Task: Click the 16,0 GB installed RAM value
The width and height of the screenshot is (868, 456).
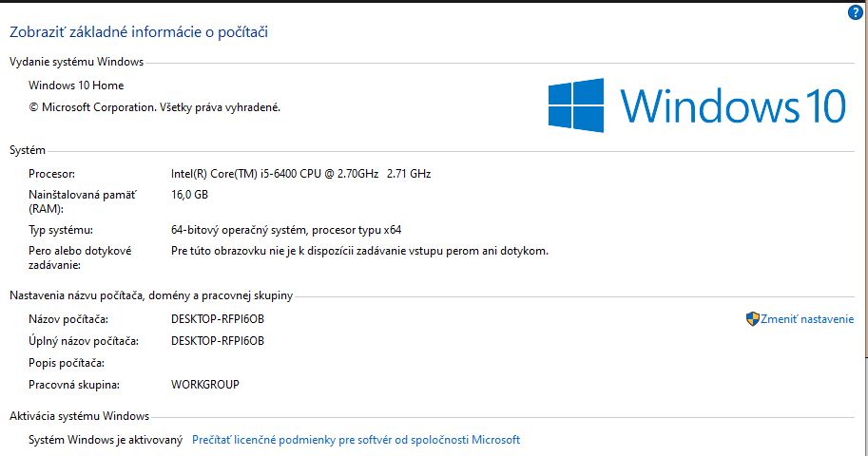Action: [189, 195]
